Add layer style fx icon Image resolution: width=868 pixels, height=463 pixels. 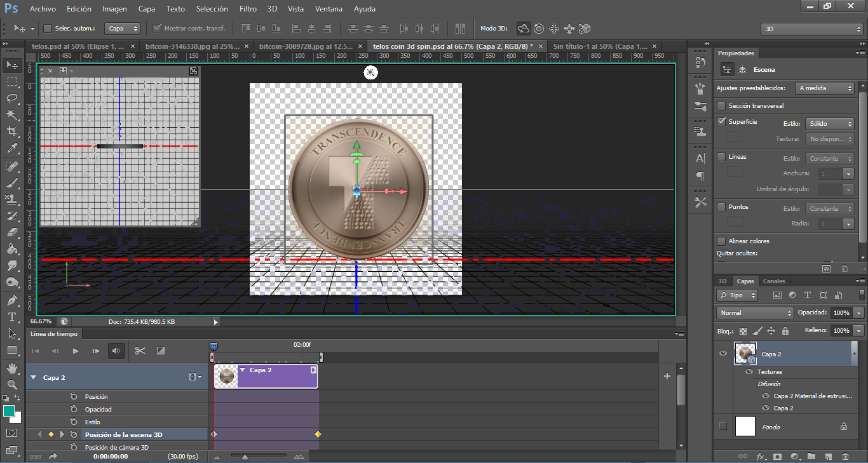pyautogui.click(x=761, y=456)
